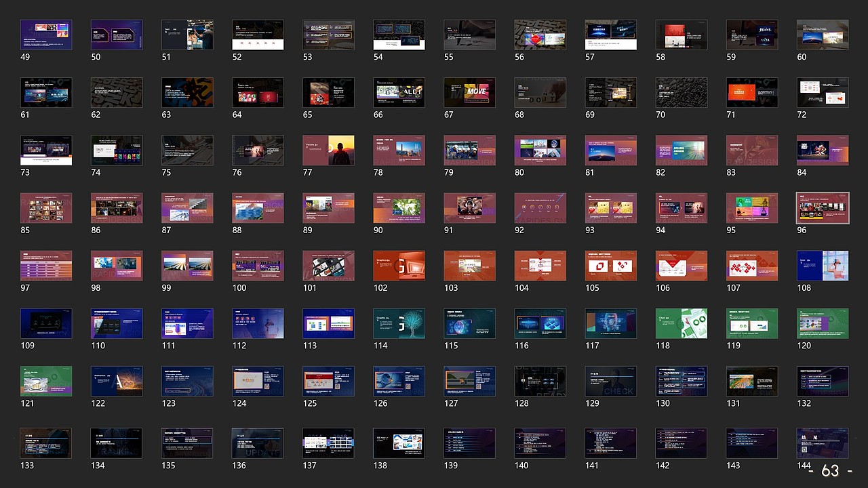The height and width of the screenshot is (488, 868).
Task: Click the slide number label 143
Action: coord(733,466)
